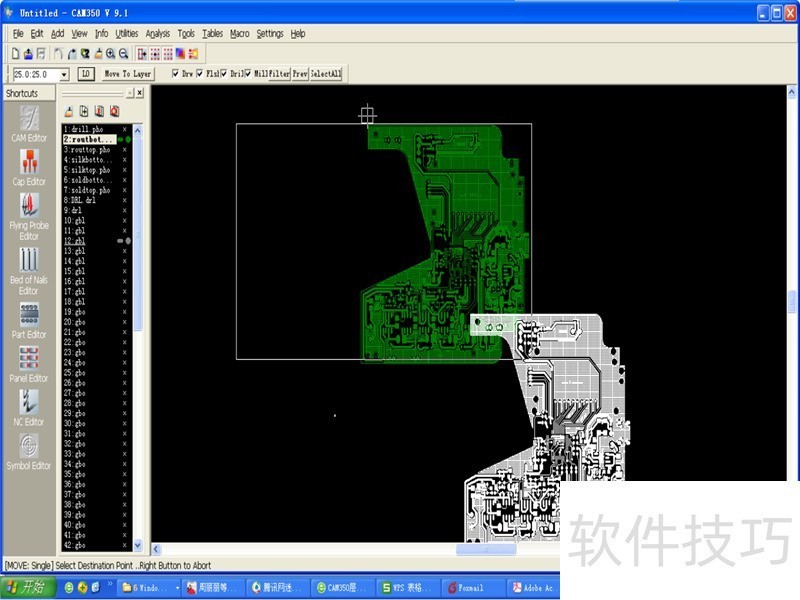
Task: Open the Analysis menu
Action: (x=157, y=33)
